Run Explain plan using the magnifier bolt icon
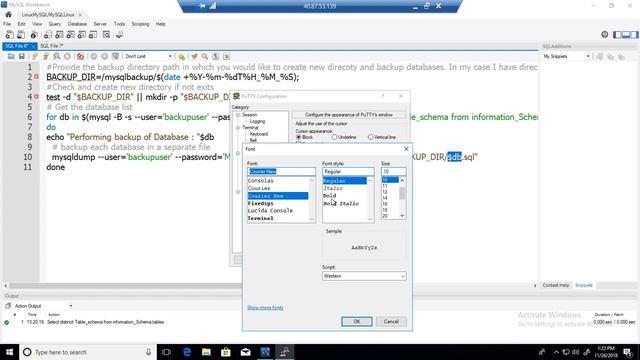This screenshot has width=640, height=360. [x=56, y=56]
